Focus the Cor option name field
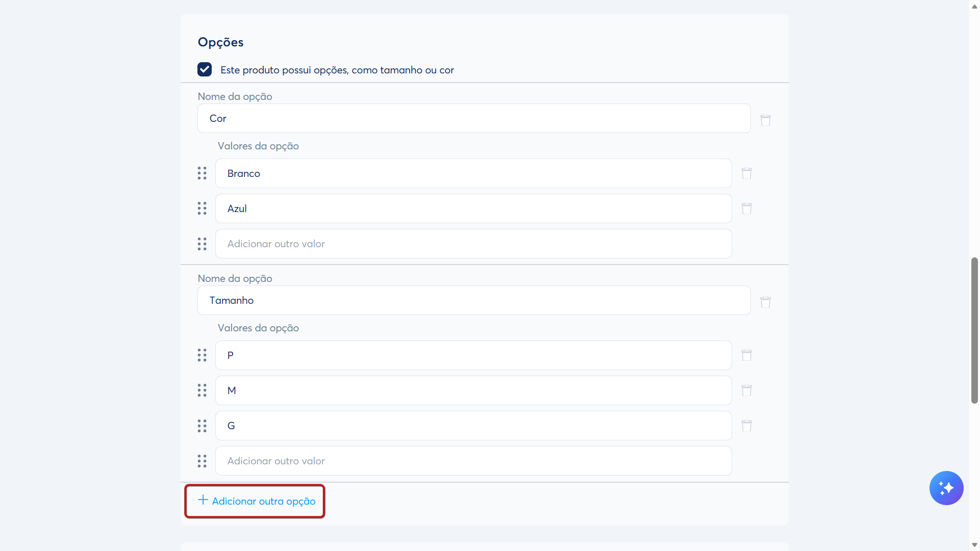 pos(473,118)
